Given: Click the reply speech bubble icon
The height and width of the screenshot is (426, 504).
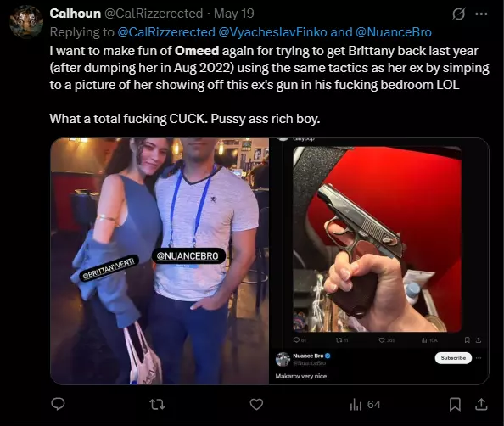Looking at the screenshot, I should pos(59,404).
